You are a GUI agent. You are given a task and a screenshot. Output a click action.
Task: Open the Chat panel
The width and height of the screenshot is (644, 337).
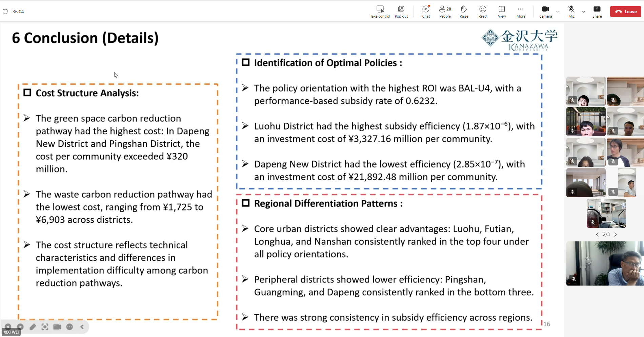426,12
